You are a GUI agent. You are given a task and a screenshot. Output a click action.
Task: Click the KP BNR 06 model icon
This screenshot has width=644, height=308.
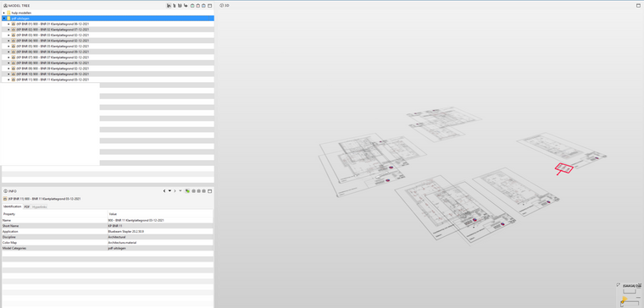pyautogui.click(x=14, y=52)
